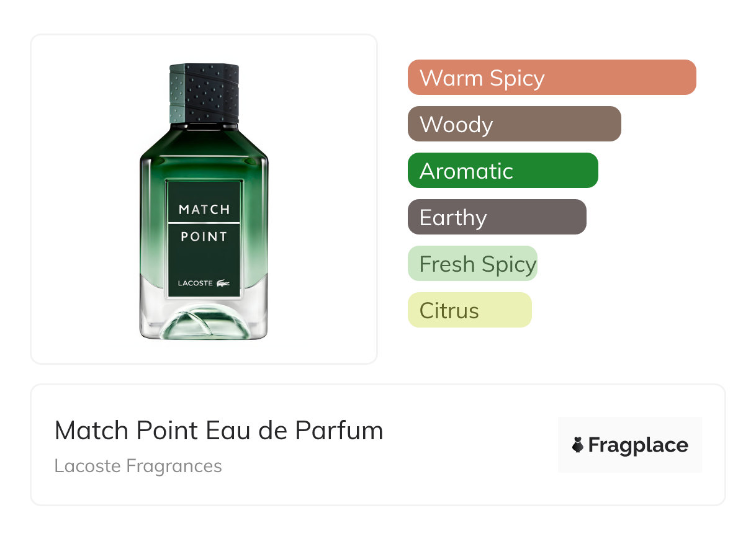Click the Fragplace logo badge background
The height and width of the screenshot is (536, 756).
click(630, 445)
